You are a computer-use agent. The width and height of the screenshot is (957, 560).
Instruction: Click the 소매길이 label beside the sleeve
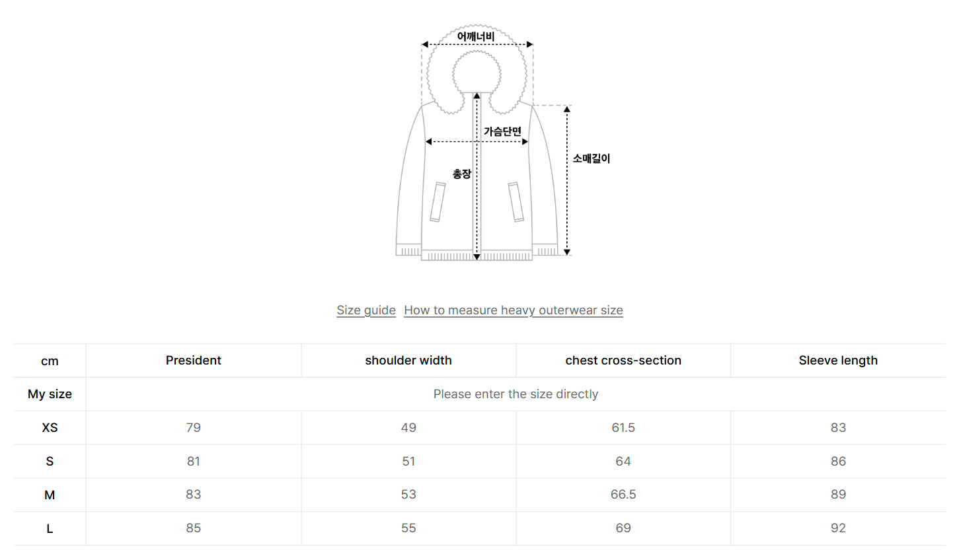[592, 158]
